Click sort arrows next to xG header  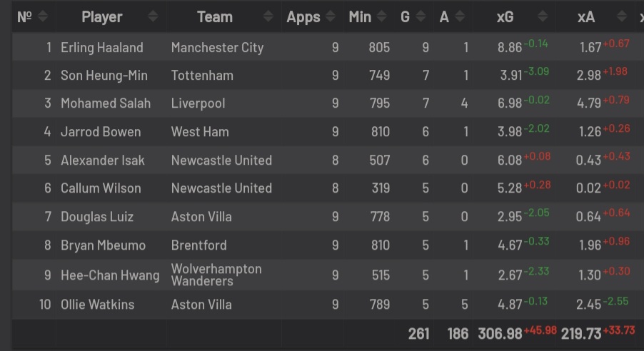coord(543,16)
